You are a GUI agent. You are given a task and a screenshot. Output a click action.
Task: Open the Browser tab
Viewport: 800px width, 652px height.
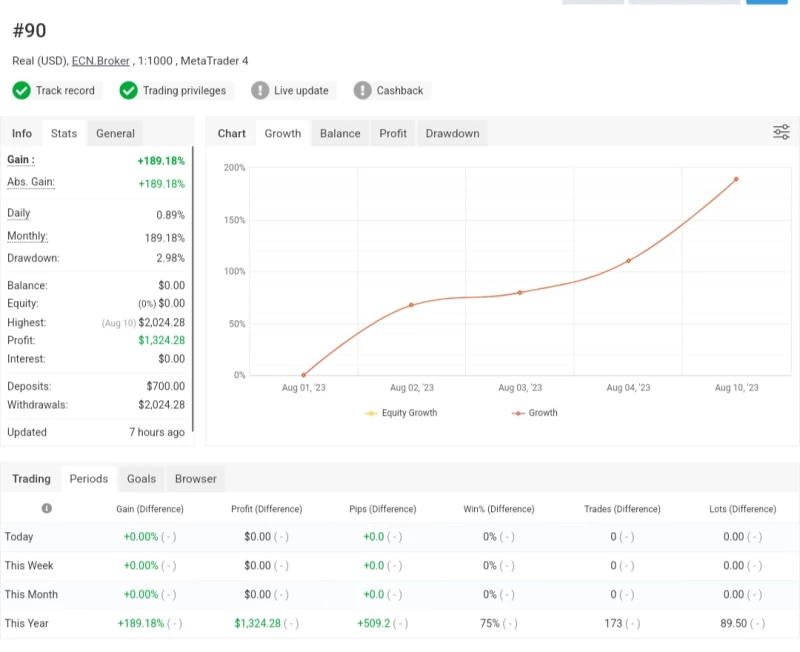point(196,479)
